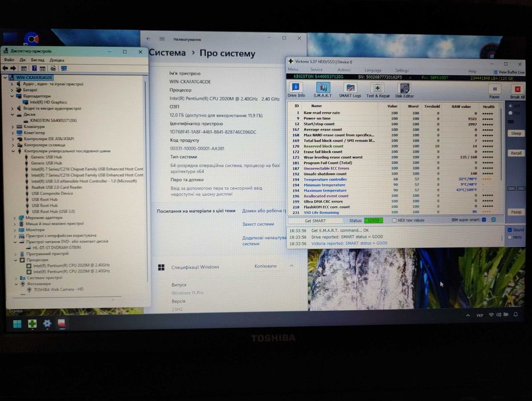The image size is (532, 401).
Task: Select the API radio button in Victoria
Action: [x=510, y=107]
